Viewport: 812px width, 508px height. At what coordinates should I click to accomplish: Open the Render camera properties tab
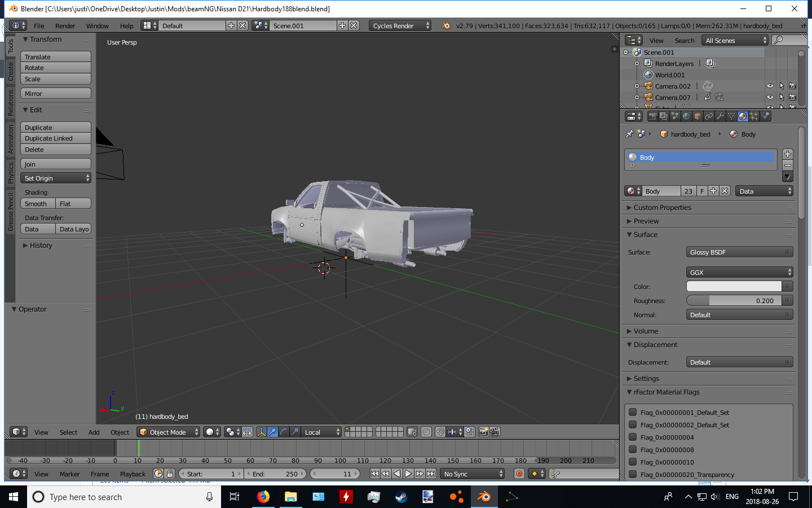pos(652,116)
